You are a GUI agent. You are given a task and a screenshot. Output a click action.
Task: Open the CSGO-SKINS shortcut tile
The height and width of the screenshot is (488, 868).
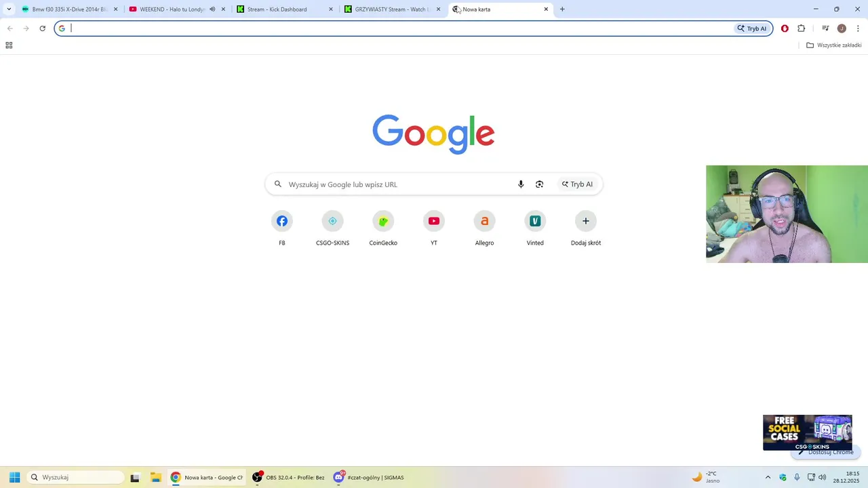click(x=332, y=228)
